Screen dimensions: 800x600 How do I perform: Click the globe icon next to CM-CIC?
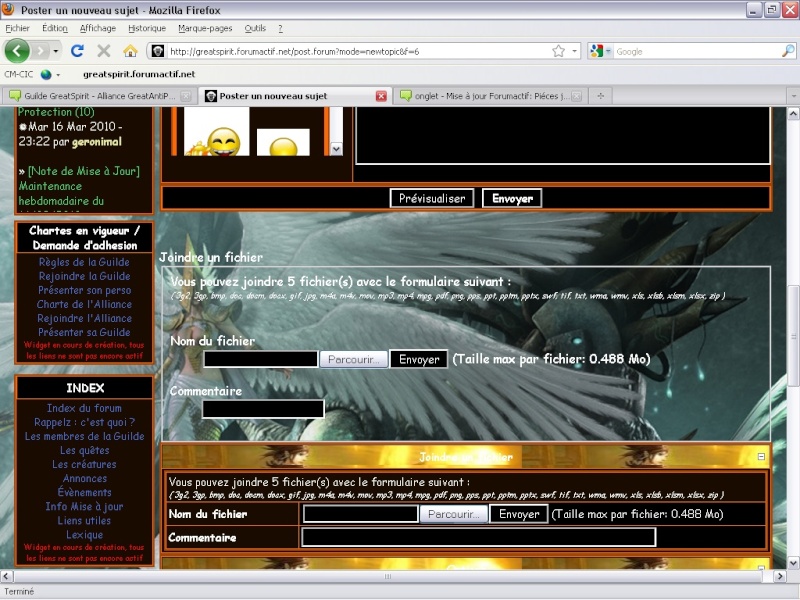pyautogui.click(x=46, y=74)
